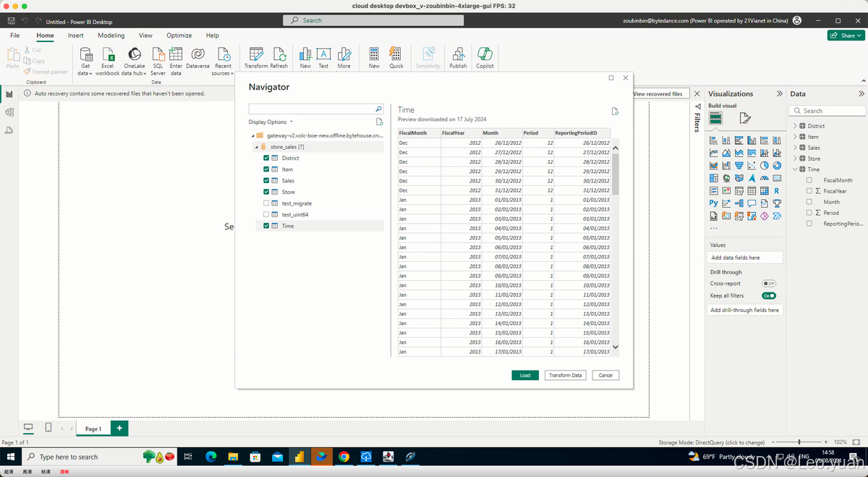Viewport: 868px width, 477px height.
Task: Uncheck the Store table checkbox
Action: (x=266, y=192)
